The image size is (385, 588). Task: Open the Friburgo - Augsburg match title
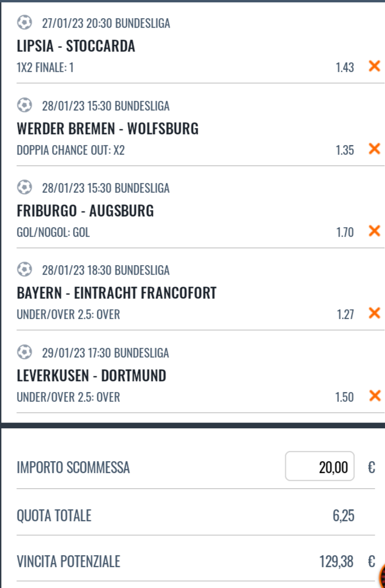tap(85, 211)
